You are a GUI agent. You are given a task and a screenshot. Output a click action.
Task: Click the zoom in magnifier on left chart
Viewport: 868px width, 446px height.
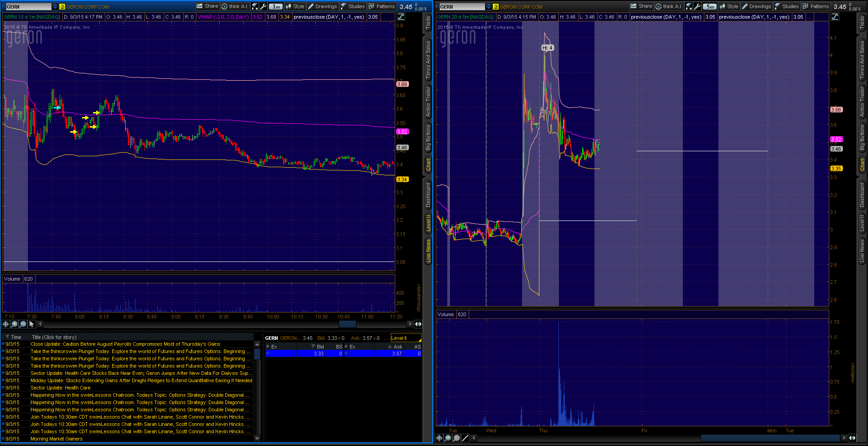tap(15, 324)
